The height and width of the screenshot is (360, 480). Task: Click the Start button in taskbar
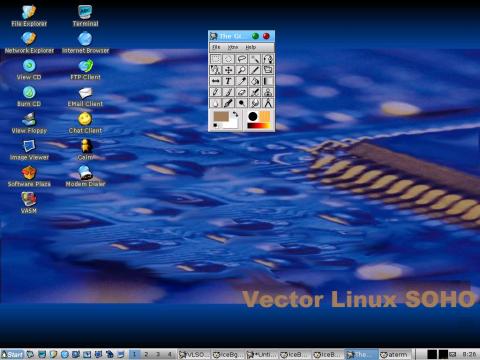pyautogui.click(x=12, y=354)
